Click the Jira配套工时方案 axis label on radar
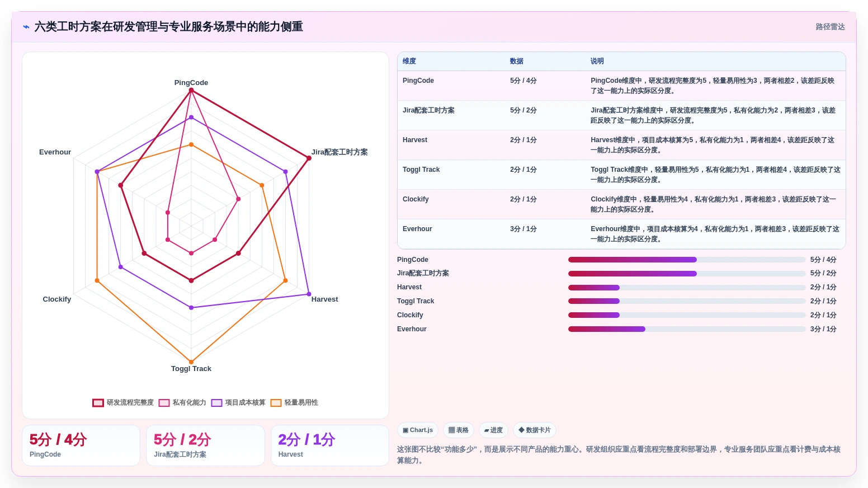 click(339, 152)
